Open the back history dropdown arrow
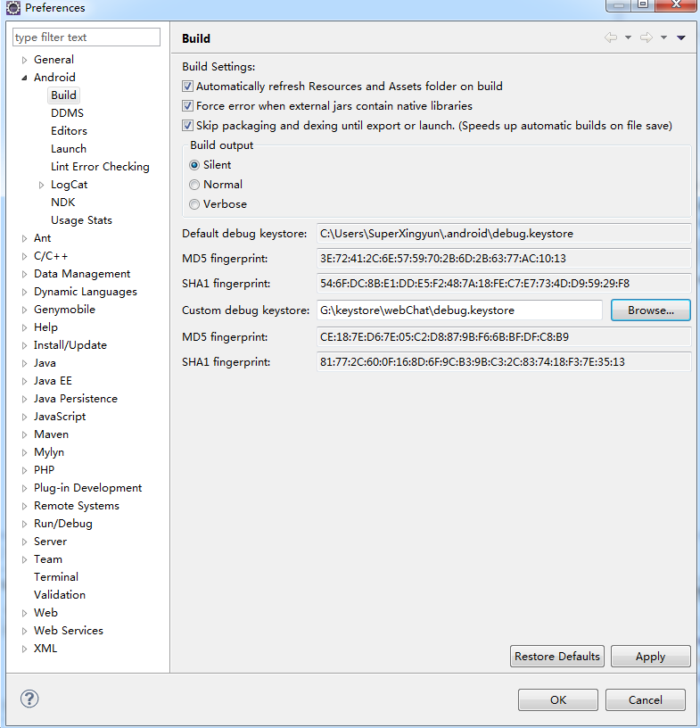The height and width of the screenshot is (728, 700). tap(628, 37)
